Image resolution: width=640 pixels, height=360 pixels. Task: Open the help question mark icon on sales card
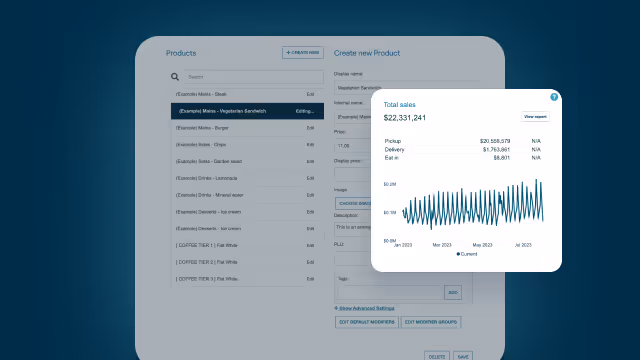[554, 97]
